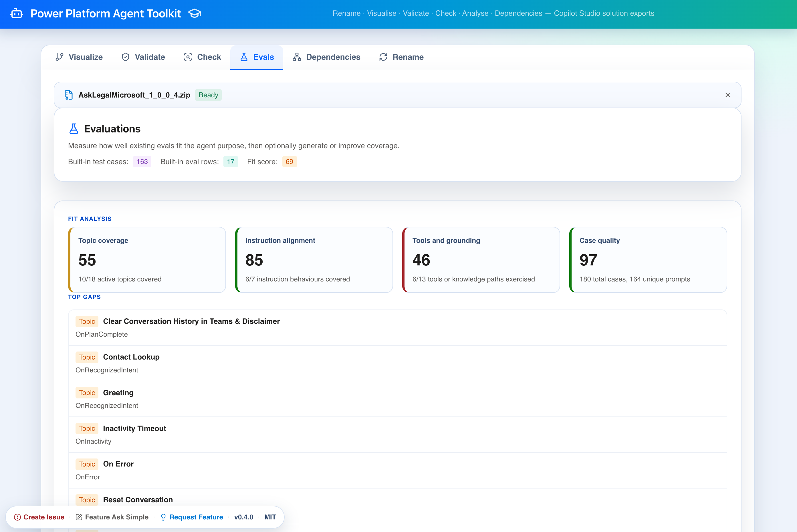This screenshot has height=532, width=797.
Task: Remove the loaded AskLegalMicrosoft zip file
Action: tap(727, 95)
